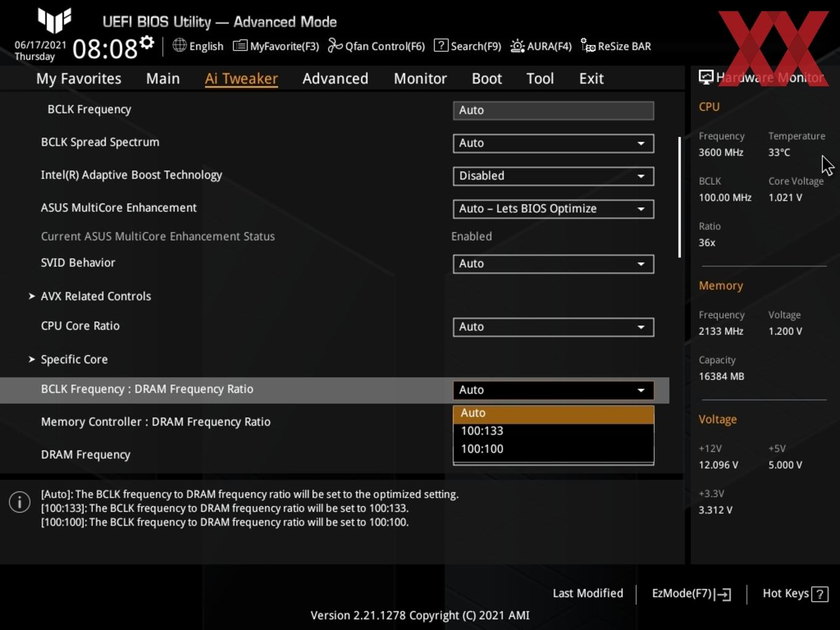
Task: Click the globe language icon
Action: click(x=180, y=45)
